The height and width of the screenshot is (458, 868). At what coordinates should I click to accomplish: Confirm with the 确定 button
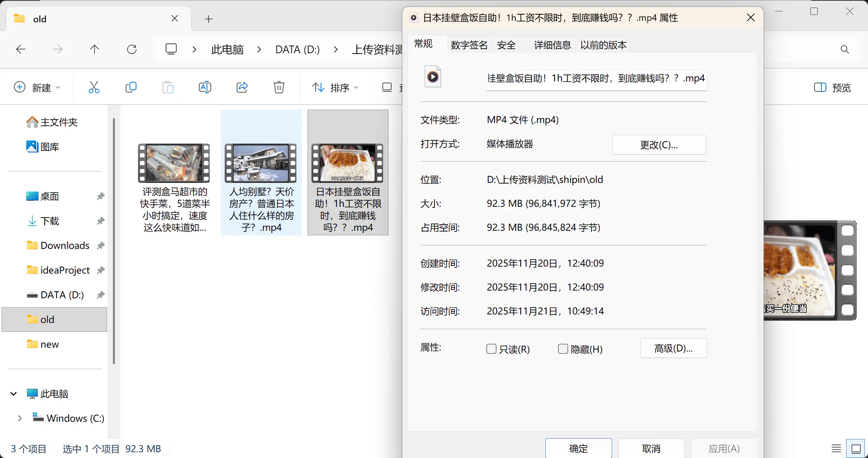pyautogui.click(x=579, y=448)
